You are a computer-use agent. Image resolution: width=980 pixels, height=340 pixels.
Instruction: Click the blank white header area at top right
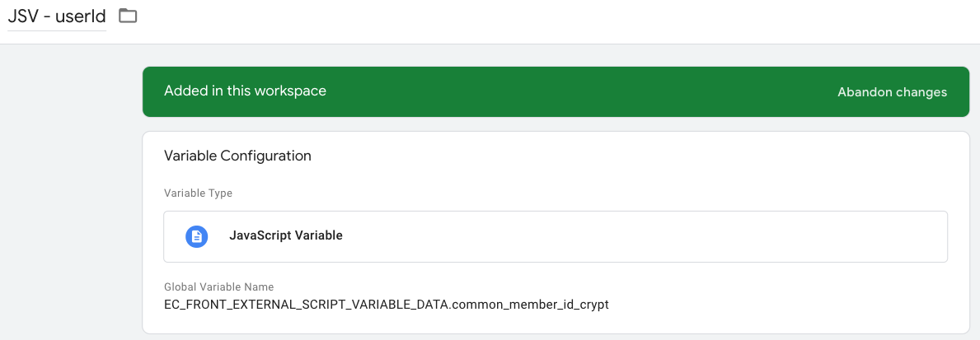point(659,21)
